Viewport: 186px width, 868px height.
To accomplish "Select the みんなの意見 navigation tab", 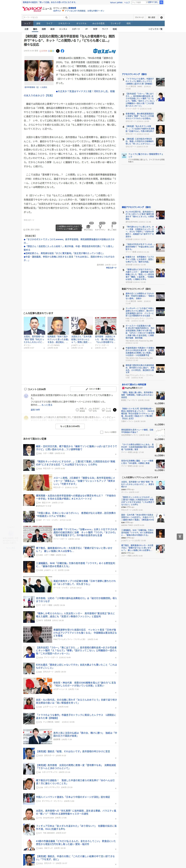I will 99,23.
